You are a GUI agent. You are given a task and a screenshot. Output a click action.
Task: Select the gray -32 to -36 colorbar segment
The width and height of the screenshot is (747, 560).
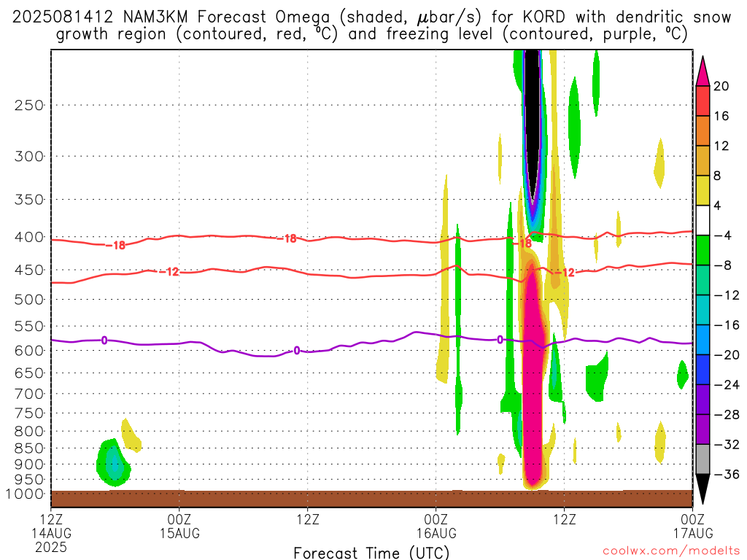tap(703, 459)
